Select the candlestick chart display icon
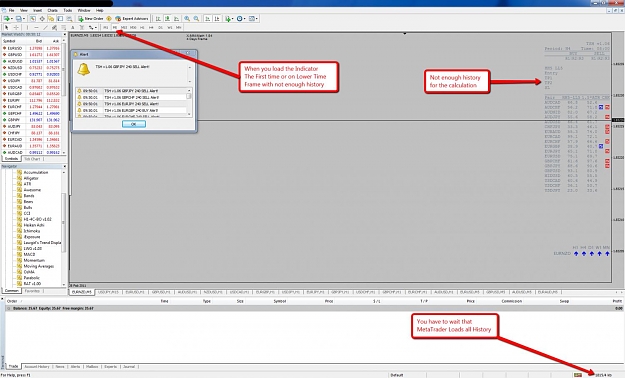Screen dimensions: 625x378 (x=167, y=18)
